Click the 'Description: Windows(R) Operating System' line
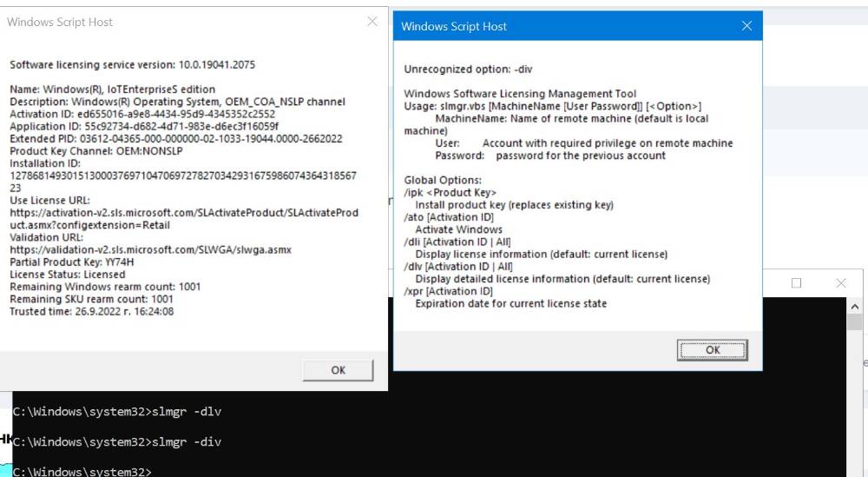 (177, 102)
